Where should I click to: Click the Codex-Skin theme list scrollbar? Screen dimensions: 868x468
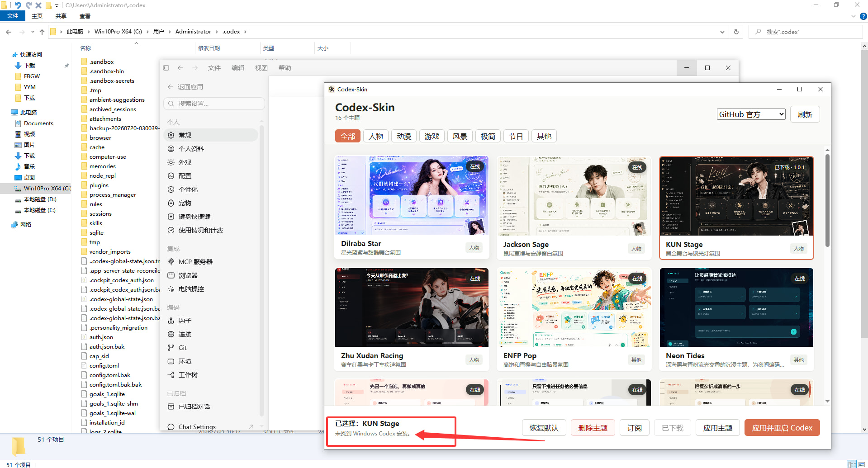(x=827, y=201)
